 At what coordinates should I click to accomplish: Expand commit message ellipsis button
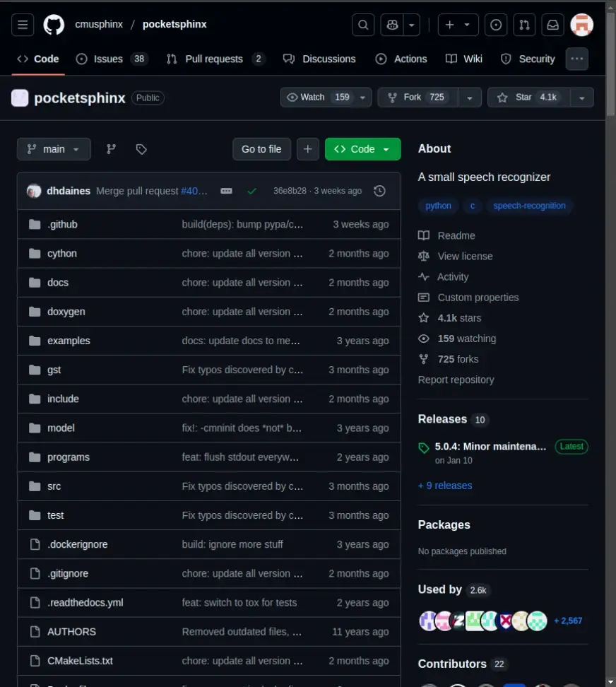tap(226, 191)
